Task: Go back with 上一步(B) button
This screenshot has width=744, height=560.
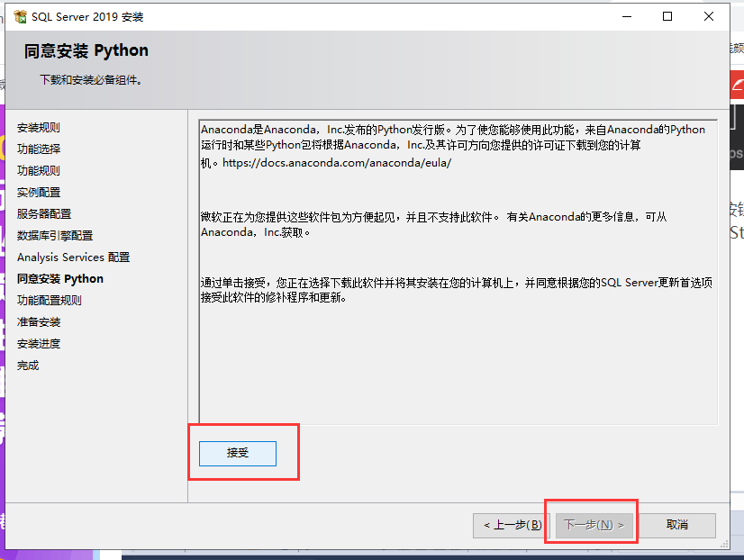Action: pos(511,525)
